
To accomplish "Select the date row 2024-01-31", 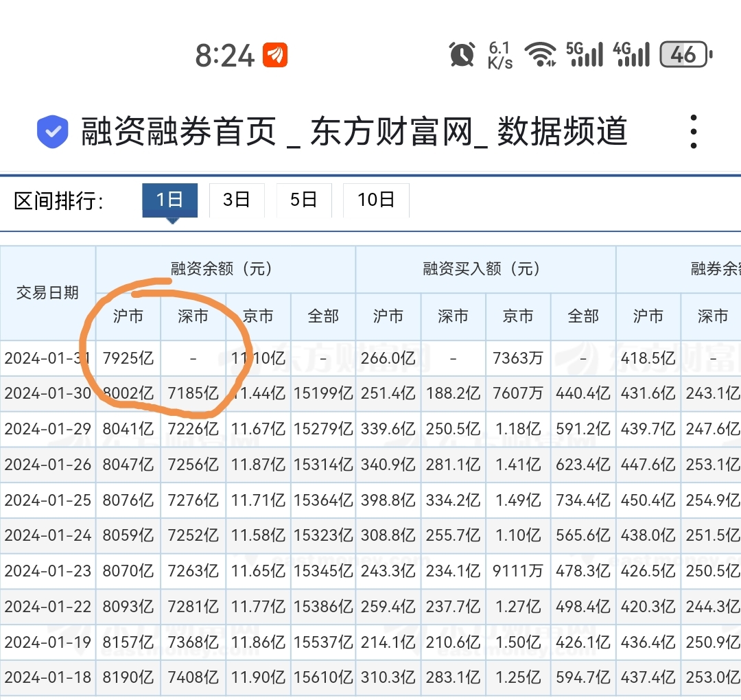I will tap(48, 358).
